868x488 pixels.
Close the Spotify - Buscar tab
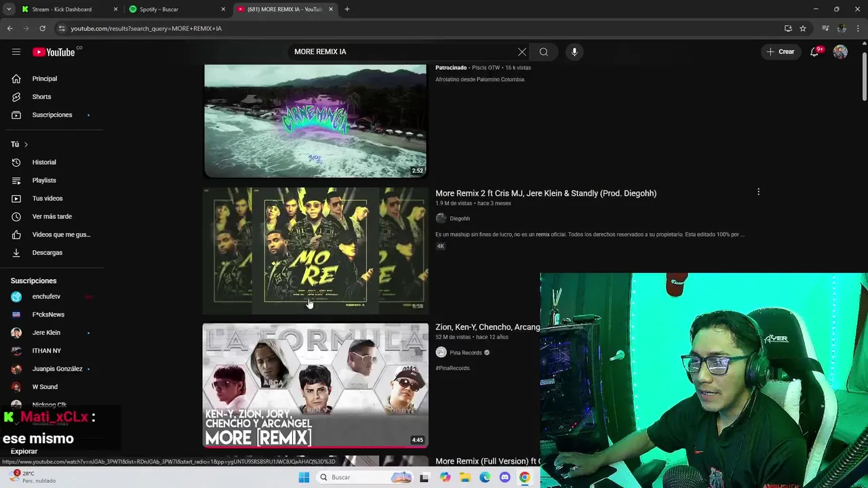click(x=223, y=9)
